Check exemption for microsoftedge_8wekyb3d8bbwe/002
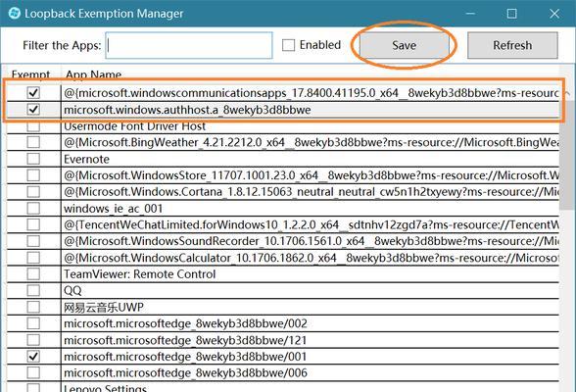The image size is (576, 392). [x=33, y=323]
